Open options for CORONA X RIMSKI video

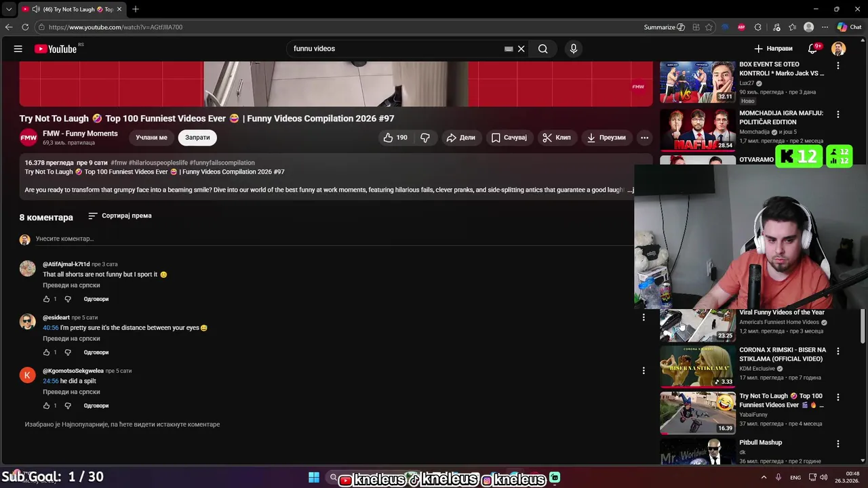(838, 351)
